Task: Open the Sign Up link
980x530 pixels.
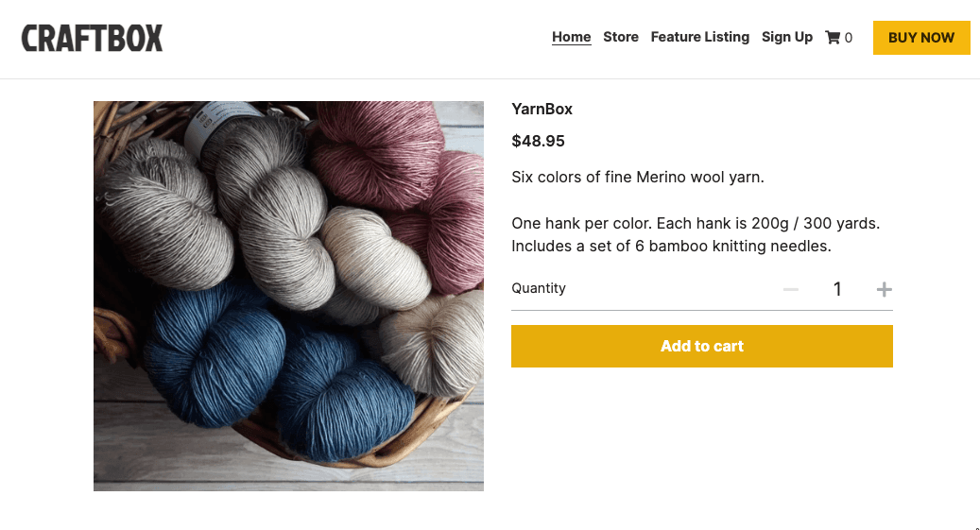Action: click(x=787, y=37)
